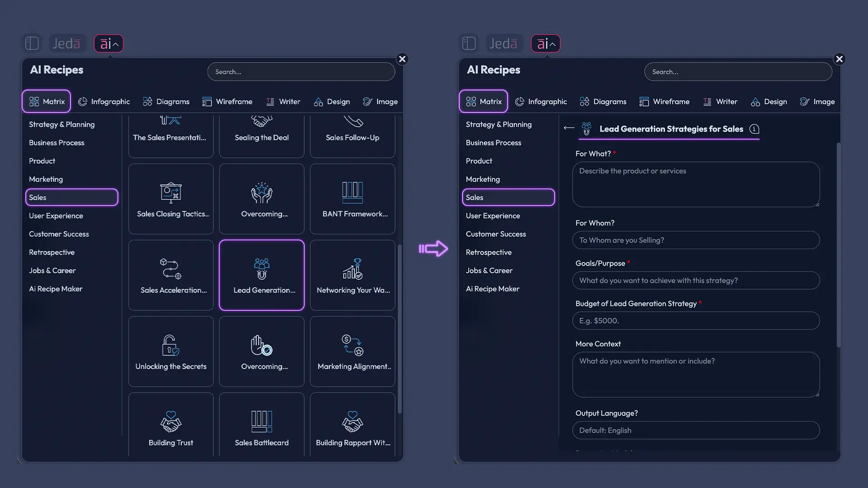Open the AI menu dropdown in left window
The image size is (868, 488).
(108, 43)
